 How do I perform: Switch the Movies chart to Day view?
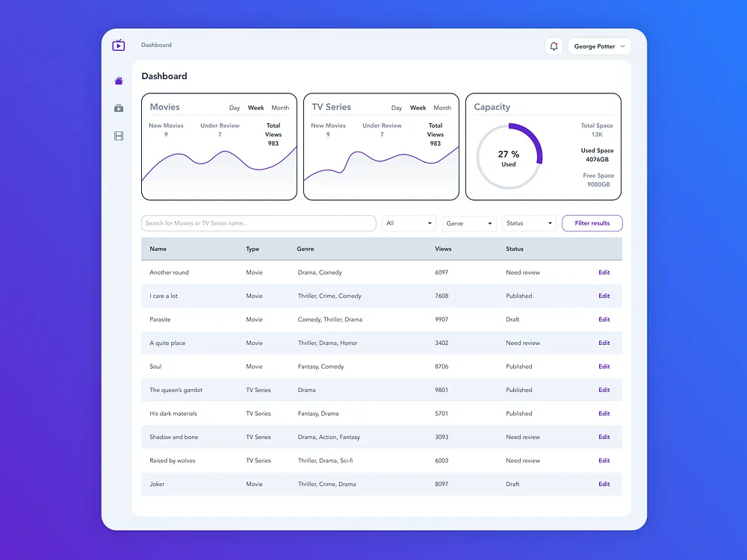click(235, 108)
